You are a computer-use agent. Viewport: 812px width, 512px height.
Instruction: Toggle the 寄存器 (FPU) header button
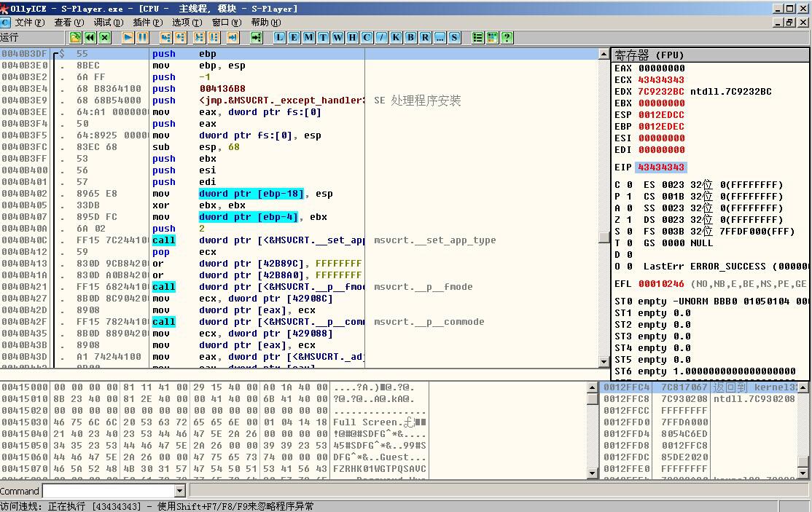point(709,55)
